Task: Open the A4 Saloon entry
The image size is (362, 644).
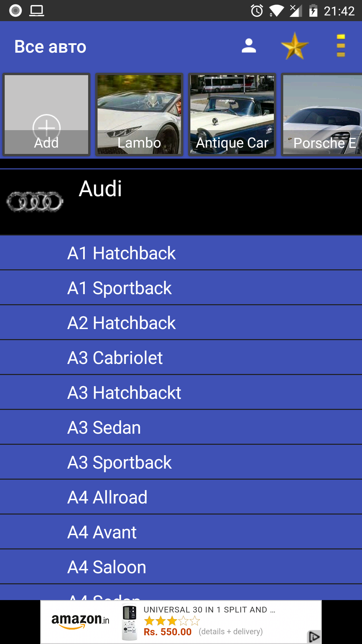Action: point(181,567)
